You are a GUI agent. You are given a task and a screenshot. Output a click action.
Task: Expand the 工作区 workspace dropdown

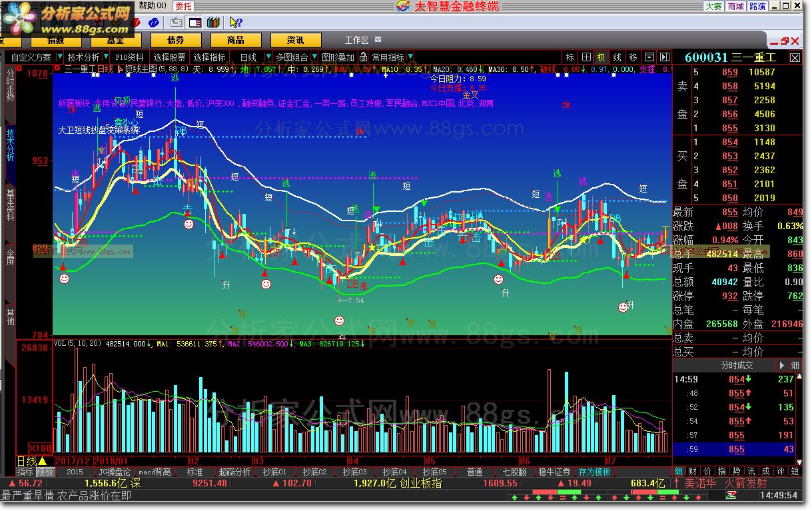point(378,40)
